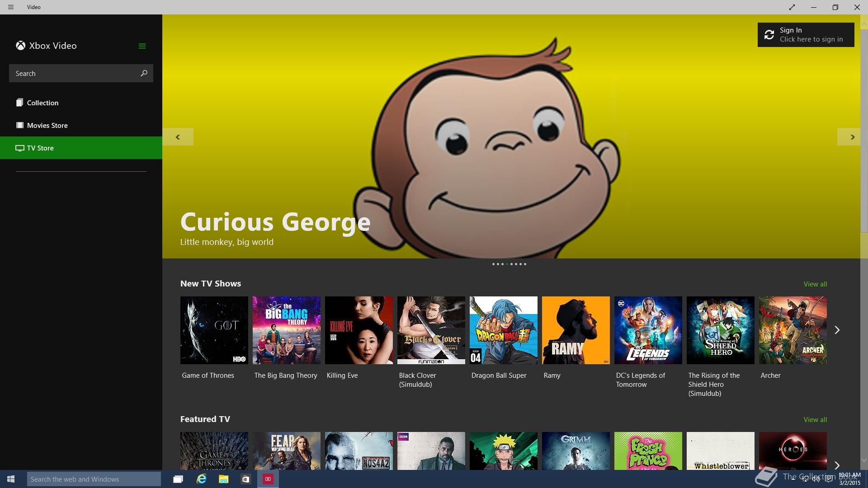Open Task View on taskbar
This screenshot has width=868, height=488.
(x=178, y=479)
